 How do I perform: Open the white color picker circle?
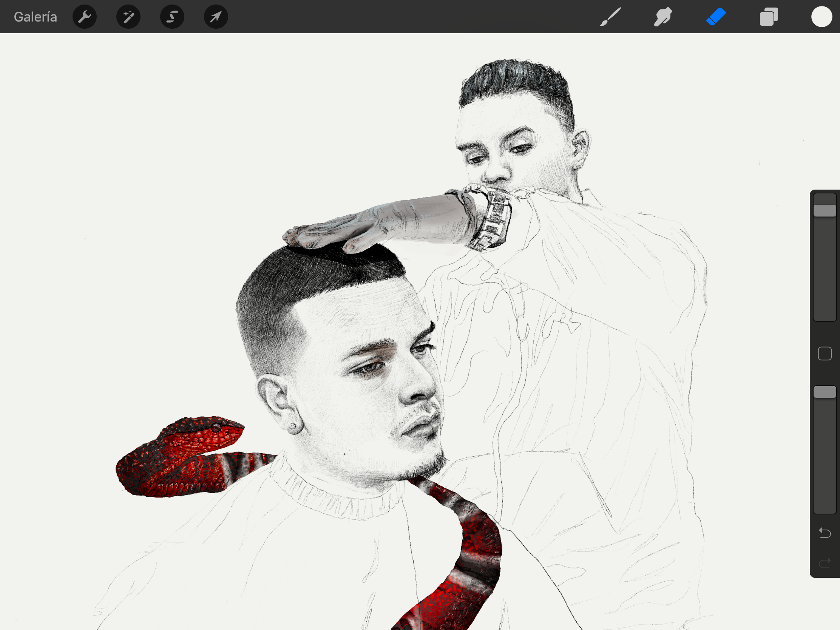tap(821, 17)
